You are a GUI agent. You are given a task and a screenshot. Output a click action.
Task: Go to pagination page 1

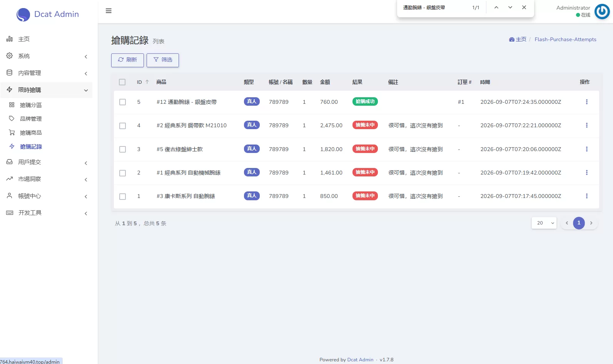(x=579, y=223)
